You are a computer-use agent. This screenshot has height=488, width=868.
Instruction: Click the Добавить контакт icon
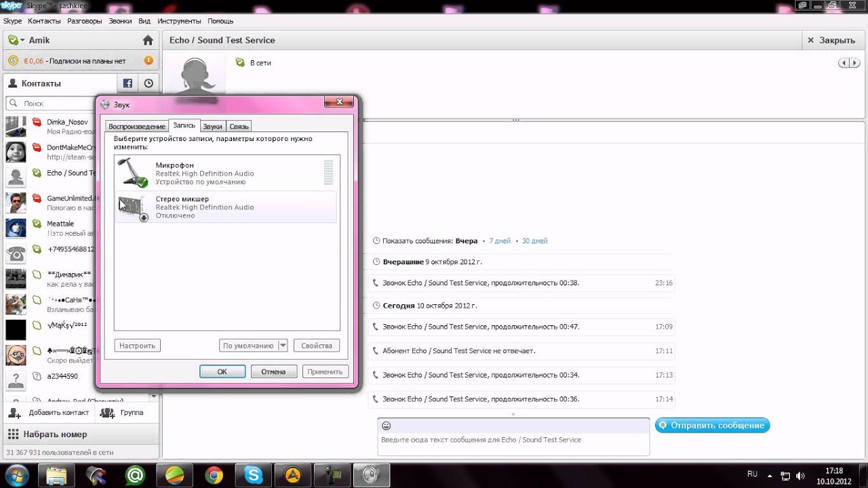(15, 412)
